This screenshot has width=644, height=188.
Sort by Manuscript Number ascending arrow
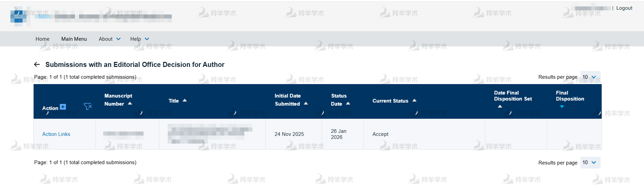click(130, 104)
